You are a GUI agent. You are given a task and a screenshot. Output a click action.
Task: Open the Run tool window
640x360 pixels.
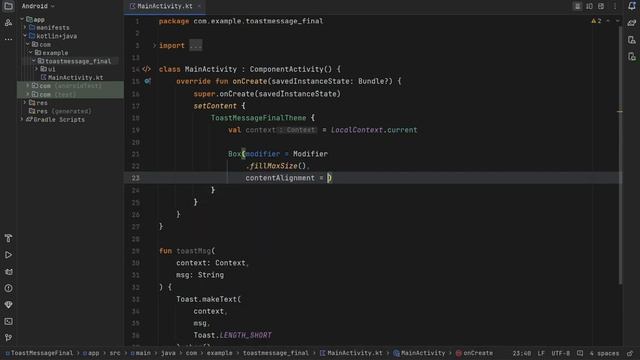pos(8,255)
